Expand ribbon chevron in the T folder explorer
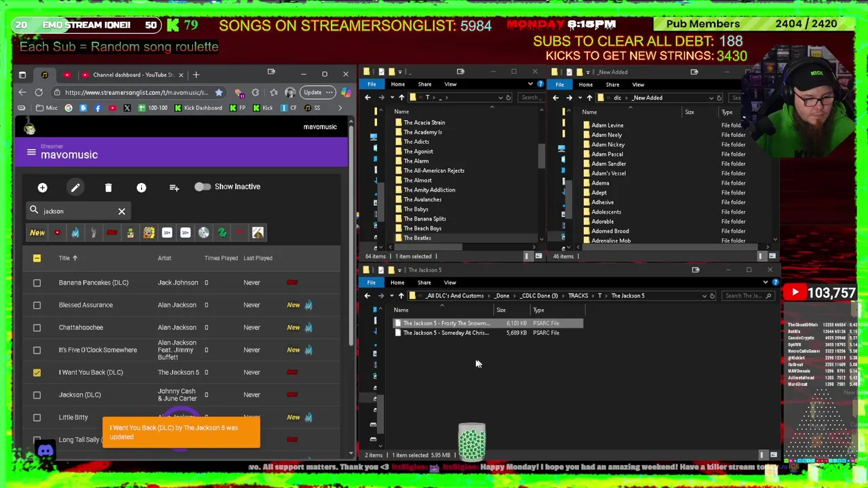This screenshot has width=868, height=488. coord(530,84)
